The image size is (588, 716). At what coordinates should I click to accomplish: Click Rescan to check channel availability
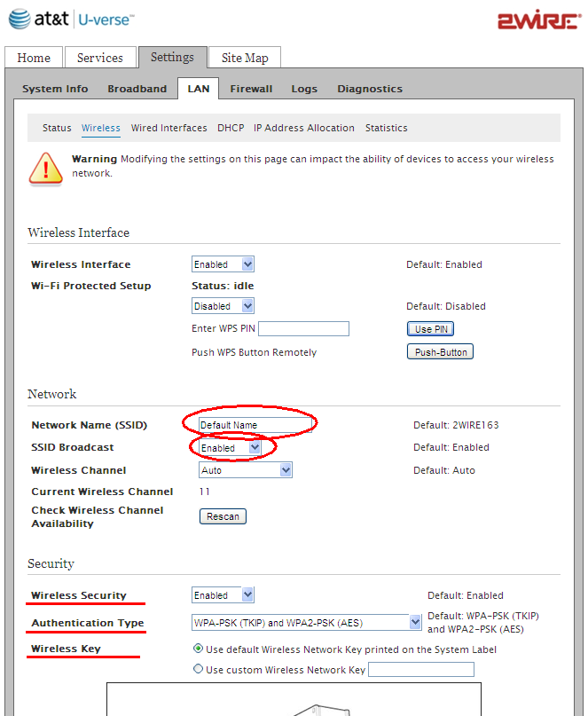point(223,516)
